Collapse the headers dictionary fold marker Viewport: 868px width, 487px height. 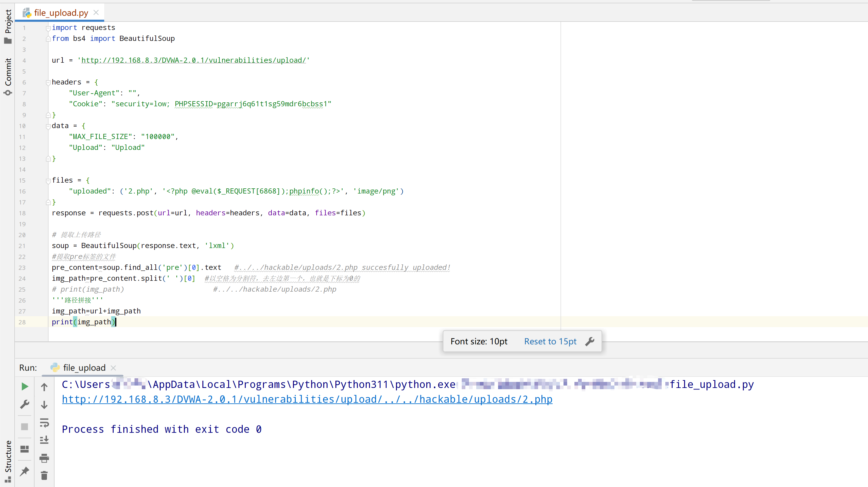click(x=48, y=82)
